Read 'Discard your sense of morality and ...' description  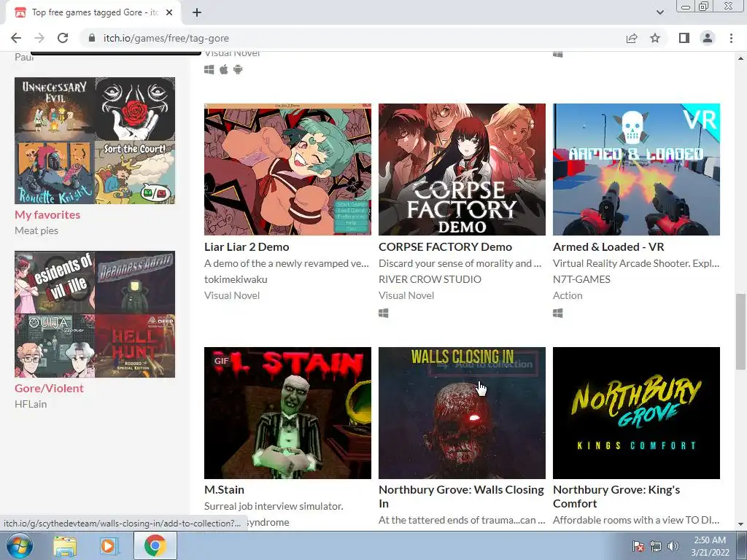(460, 263)
